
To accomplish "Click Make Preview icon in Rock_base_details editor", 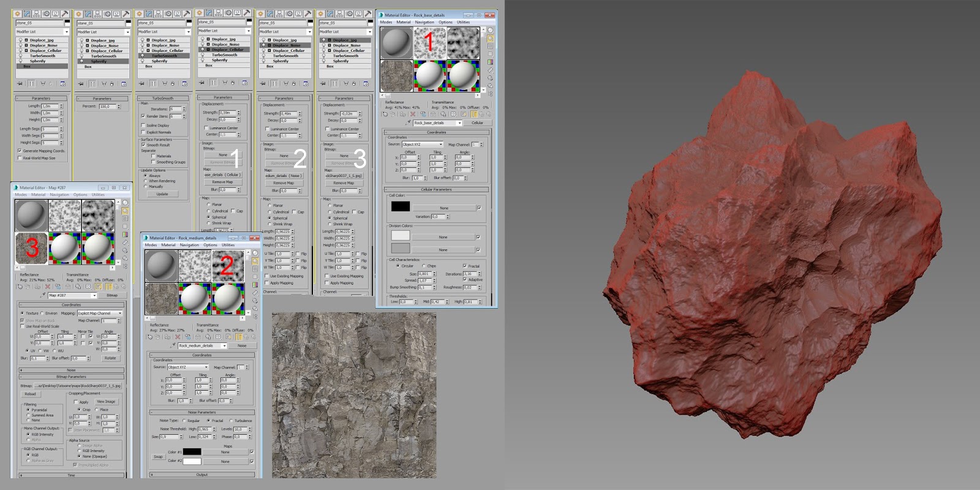I will [x=490, y=70].
